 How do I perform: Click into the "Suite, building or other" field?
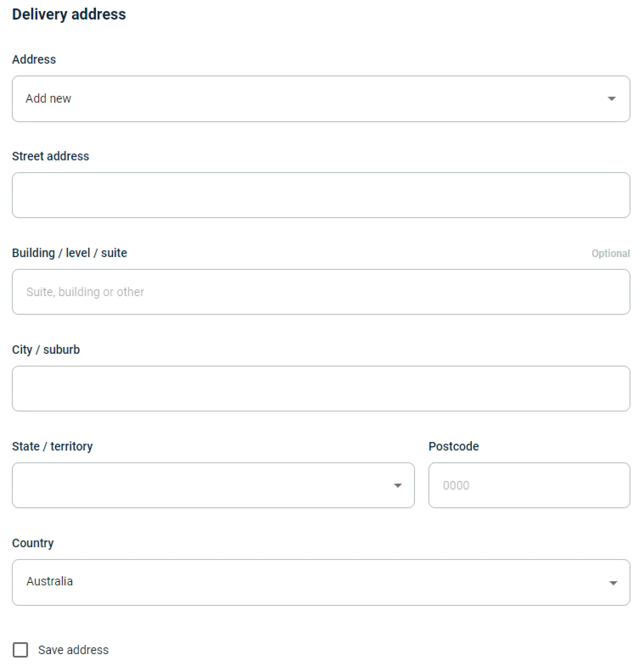coord(321,292)
